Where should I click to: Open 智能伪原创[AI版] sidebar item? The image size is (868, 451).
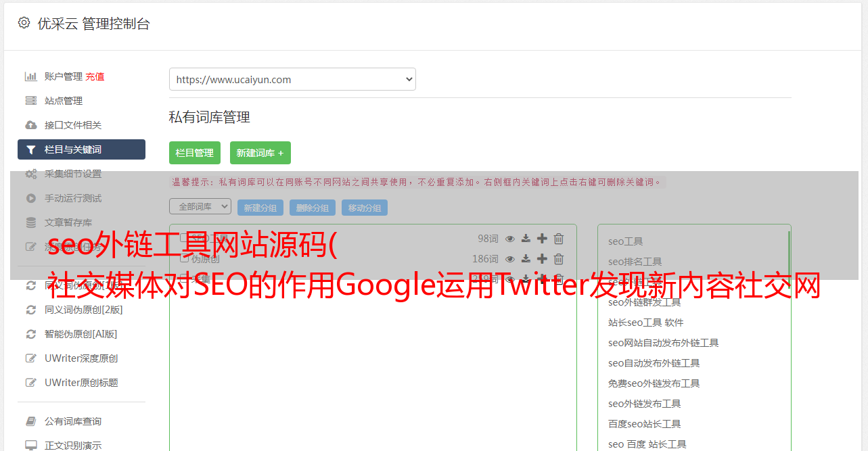pos(81,334)
